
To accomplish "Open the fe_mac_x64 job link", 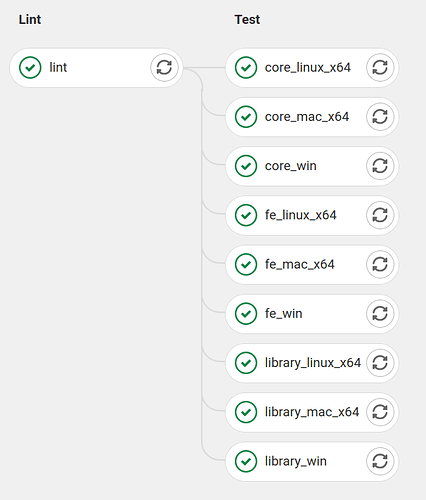I will (x=300, y=264).
